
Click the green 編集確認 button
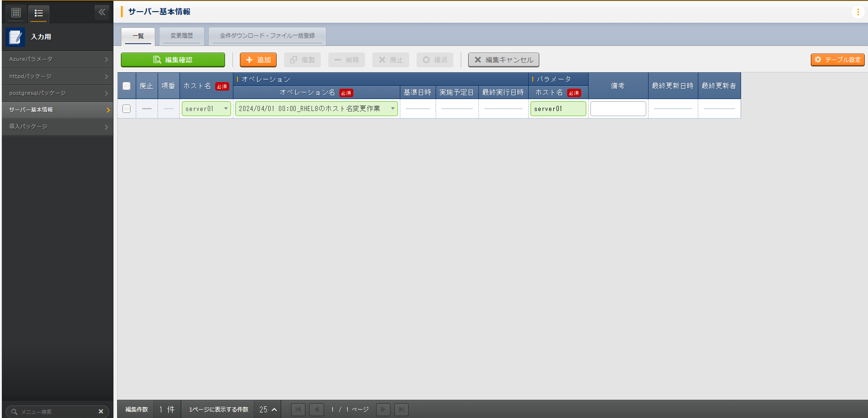click(172, 59)
